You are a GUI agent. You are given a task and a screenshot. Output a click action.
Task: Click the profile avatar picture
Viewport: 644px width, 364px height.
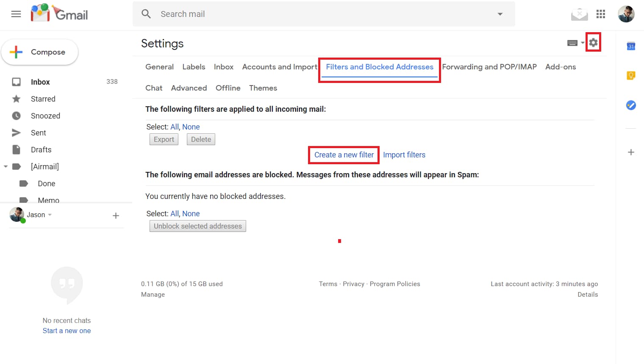[x=626, y=14]
